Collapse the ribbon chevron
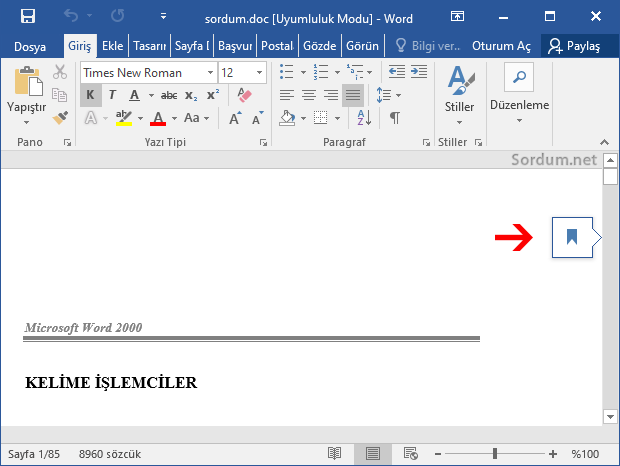The width and height of the screenshot is (620, 466). tap(604, 142)
